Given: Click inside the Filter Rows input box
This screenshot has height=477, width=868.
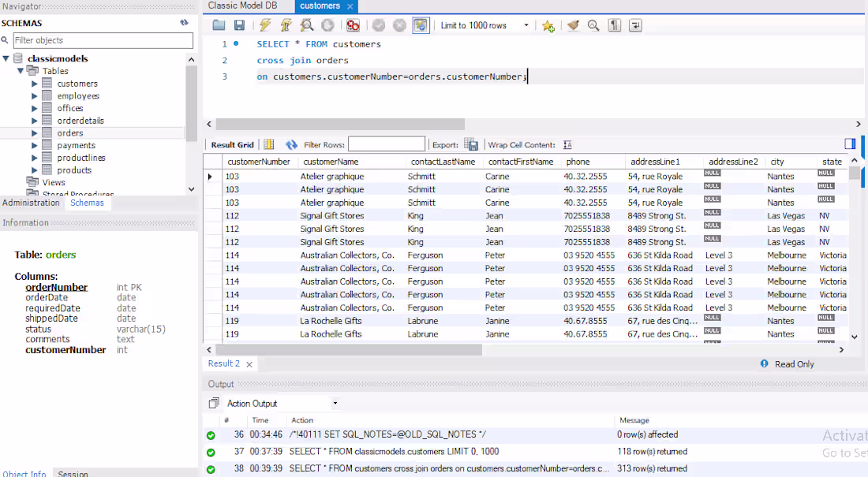Looking at the screenshot, I should [x=387, y=143].
